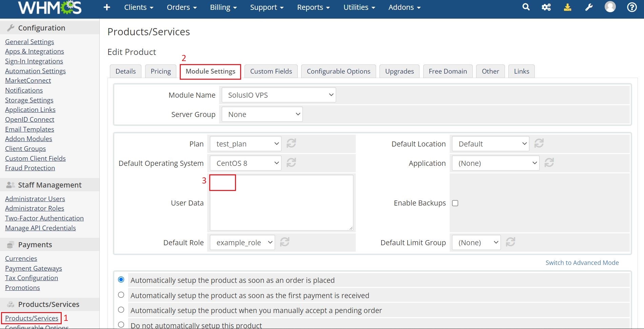Open Manage API Credentials link

(40, 228)
